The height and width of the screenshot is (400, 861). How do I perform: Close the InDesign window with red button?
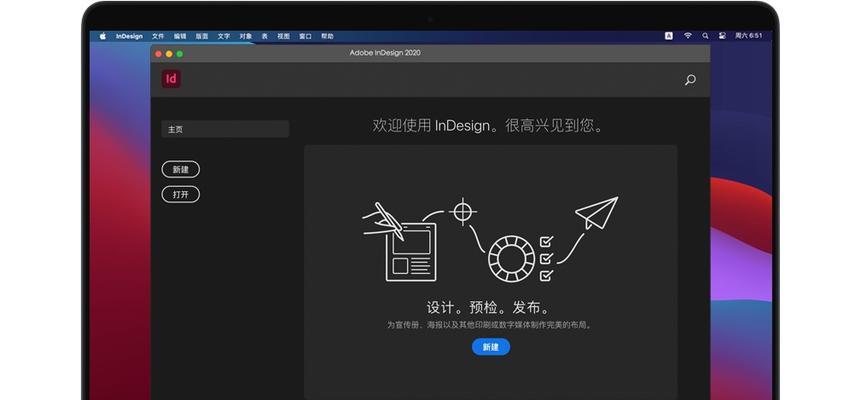coord(158,54)
